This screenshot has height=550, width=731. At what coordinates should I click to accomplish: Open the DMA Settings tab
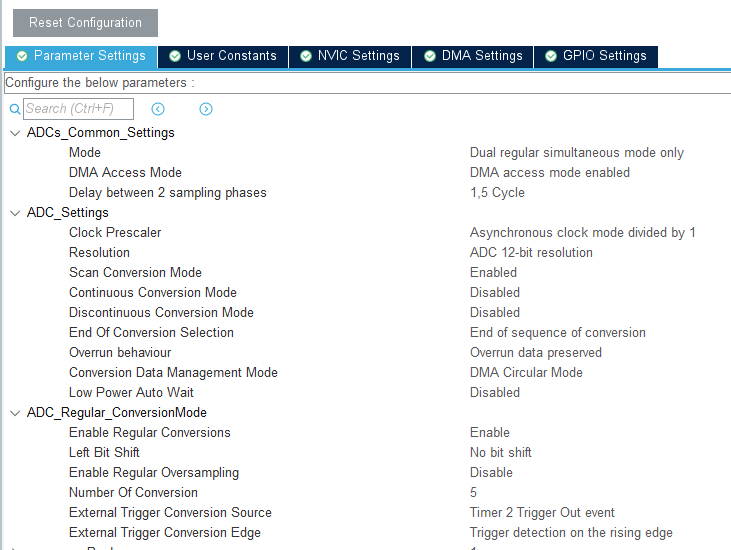point(481,56)
